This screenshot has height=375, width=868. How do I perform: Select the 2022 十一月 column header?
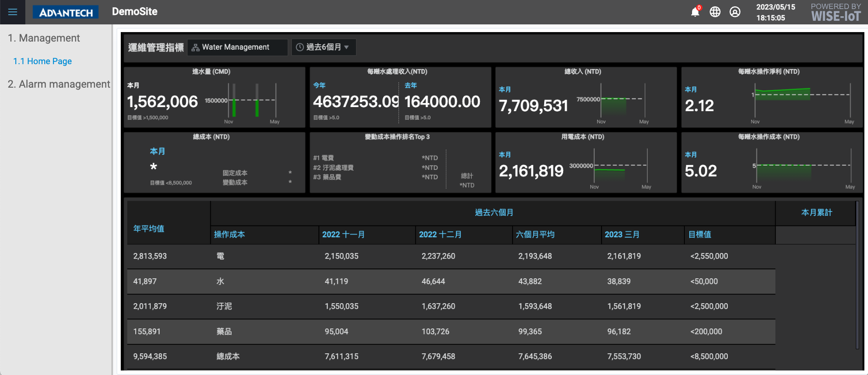343,234
